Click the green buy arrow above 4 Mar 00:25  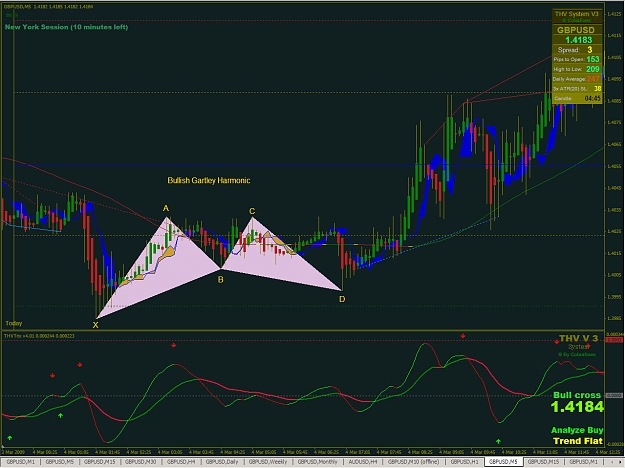pyautogui.click(x=60, y=415)
